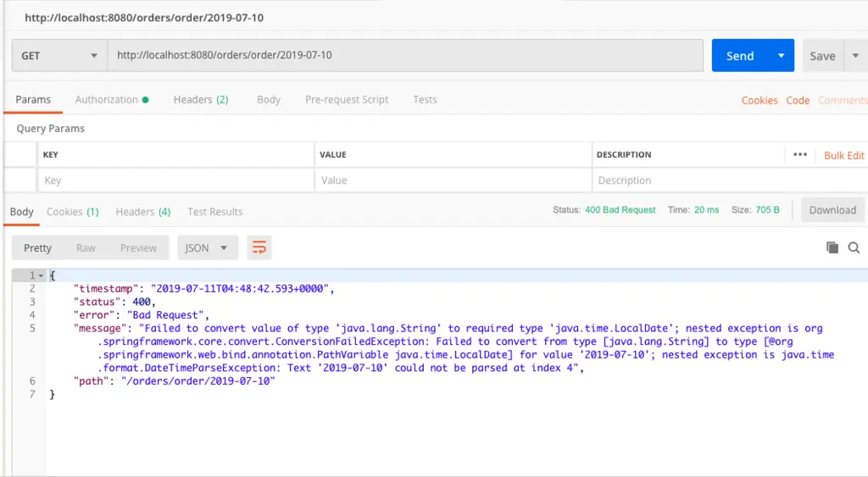Image resolution: width=868 pixels, height=477 pixels.
Task: Click the "error": "Bad Request" line
Action: (x=142, y=315)
